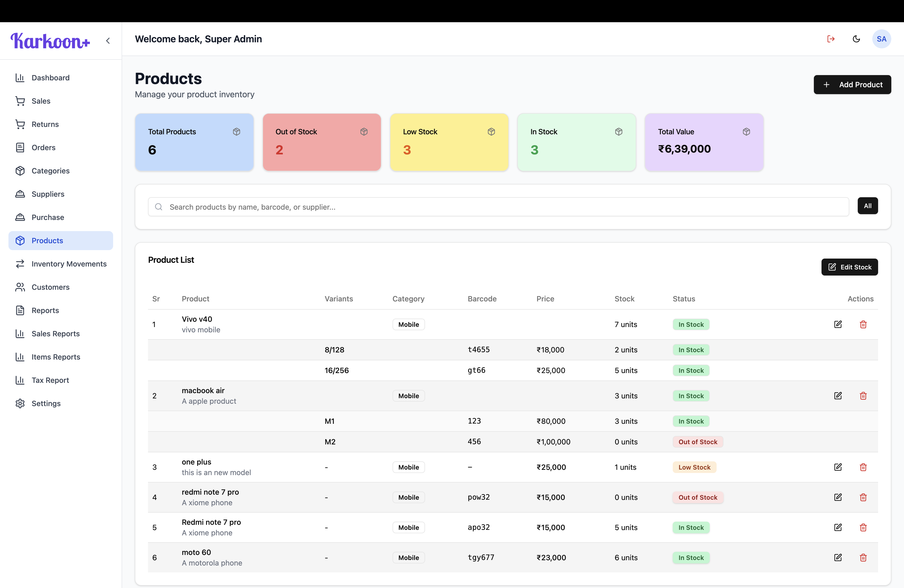
Task: Open Inventory Movements via the arrows icon
Action: click(21, 264)
